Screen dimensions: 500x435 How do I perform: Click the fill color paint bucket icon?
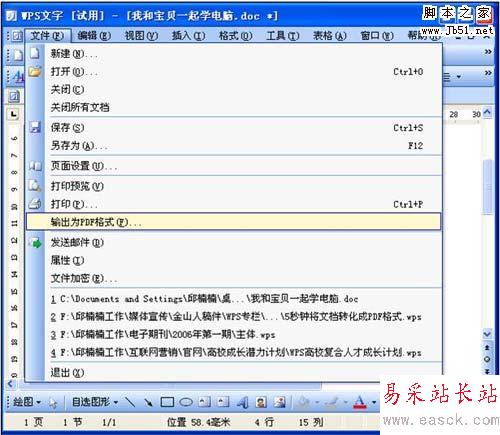tap(303, 402)
